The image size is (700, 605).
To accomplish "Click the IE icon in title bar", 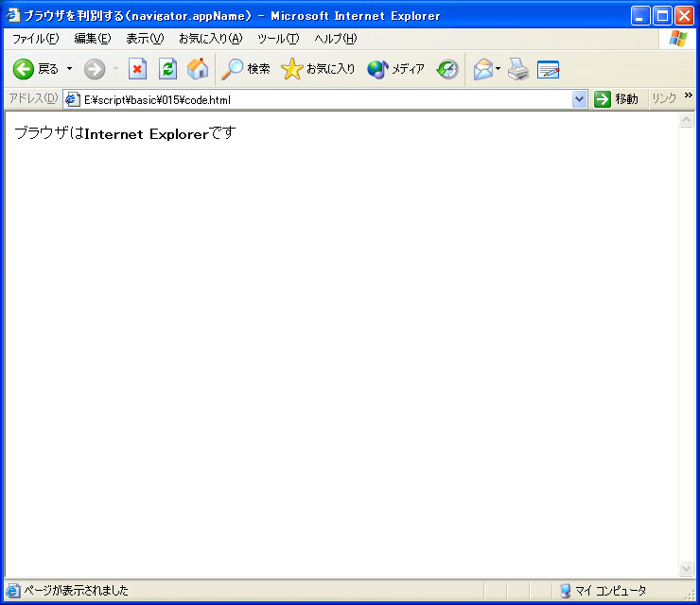I will pyautogui.click(x=13, y=16).
